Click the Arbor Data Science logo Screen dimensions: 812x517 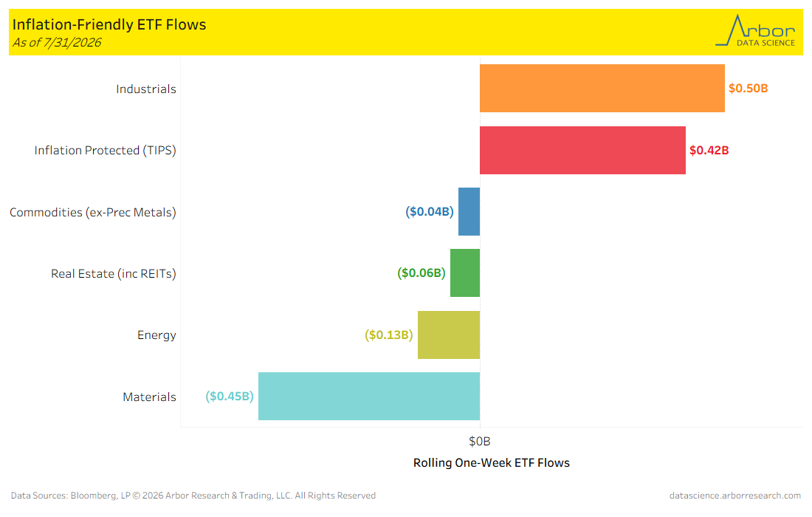(x=755, y=30)
